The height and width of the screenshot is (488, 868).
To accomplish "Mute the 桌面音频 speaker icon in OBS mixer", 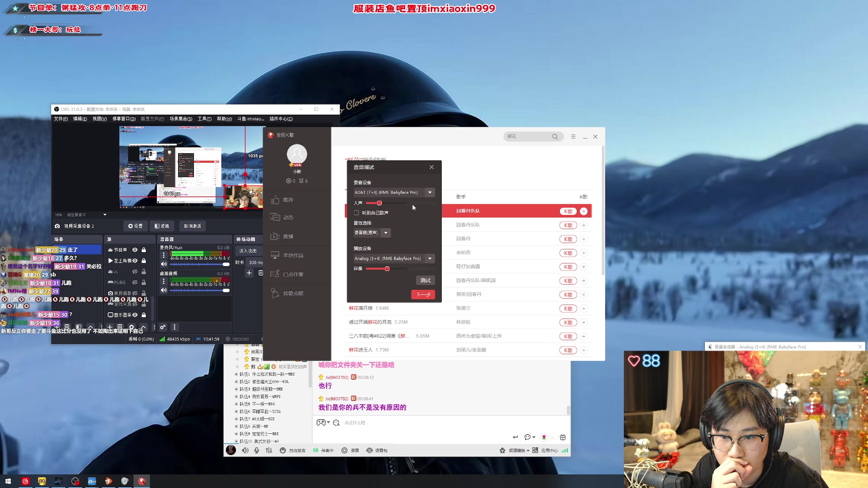I will (164, 290).
